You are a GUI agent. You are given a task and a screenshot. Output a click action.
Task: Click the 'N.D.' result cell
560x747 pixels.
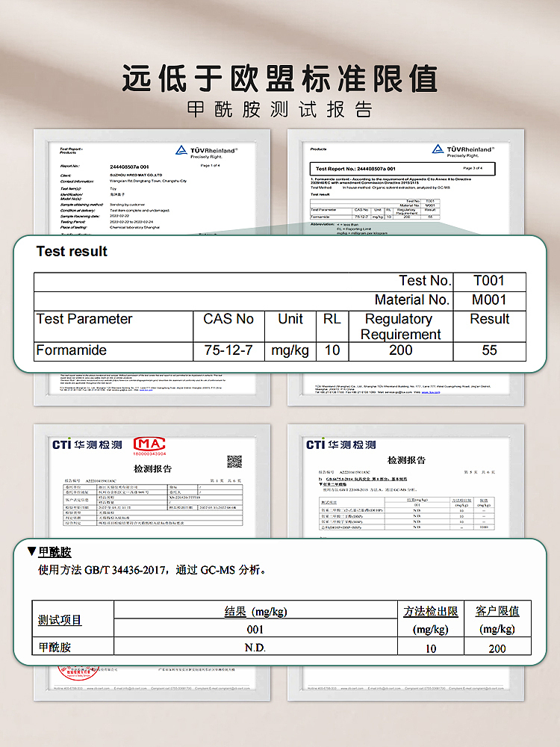tap(255, 646)
